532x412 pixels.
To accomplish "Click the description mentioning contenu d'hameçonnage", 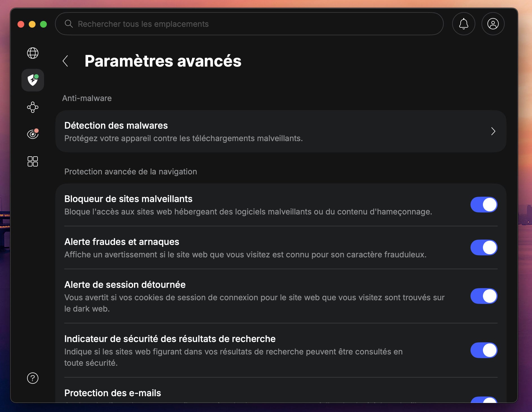I will pyautogui.click(x=248, y=212).
